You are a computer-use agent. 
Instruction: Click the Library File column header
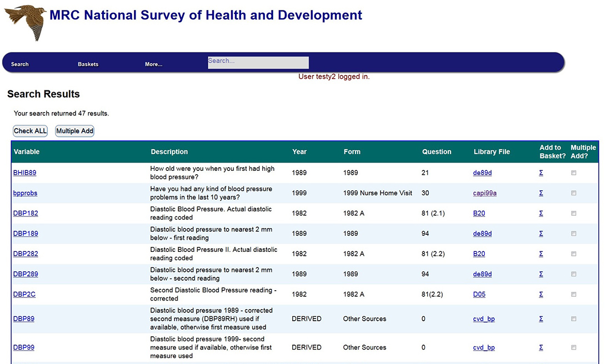point(492,152)
